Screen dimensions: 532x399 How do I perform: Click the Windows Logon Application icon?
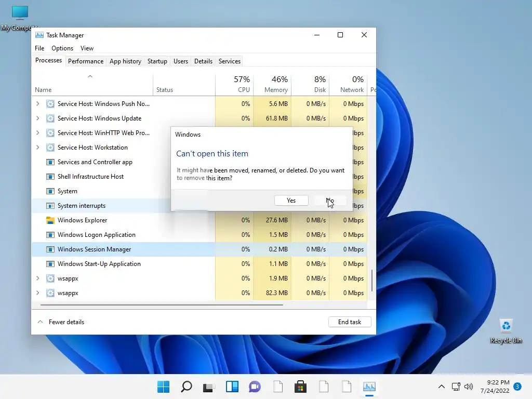[50, 235]
